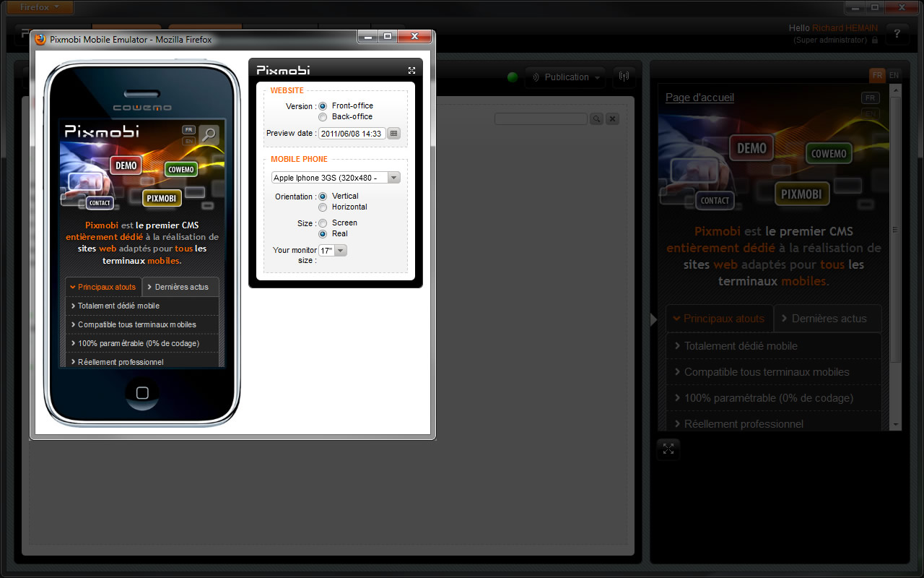The width and height of the screenshot is (924, 578).
Task: Choose the Vertical orientation radio button
Action: pyautogui.click(x=323, y=197)
